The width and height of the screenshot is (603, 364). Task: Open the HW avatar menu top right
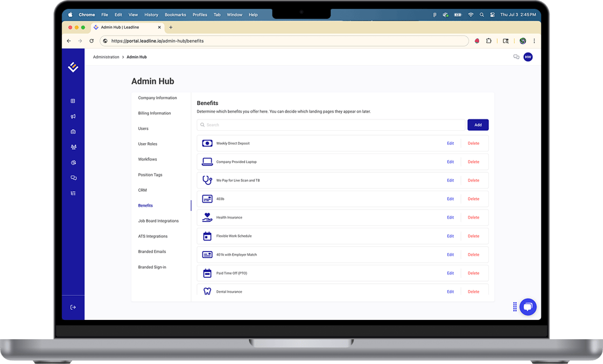528,57
